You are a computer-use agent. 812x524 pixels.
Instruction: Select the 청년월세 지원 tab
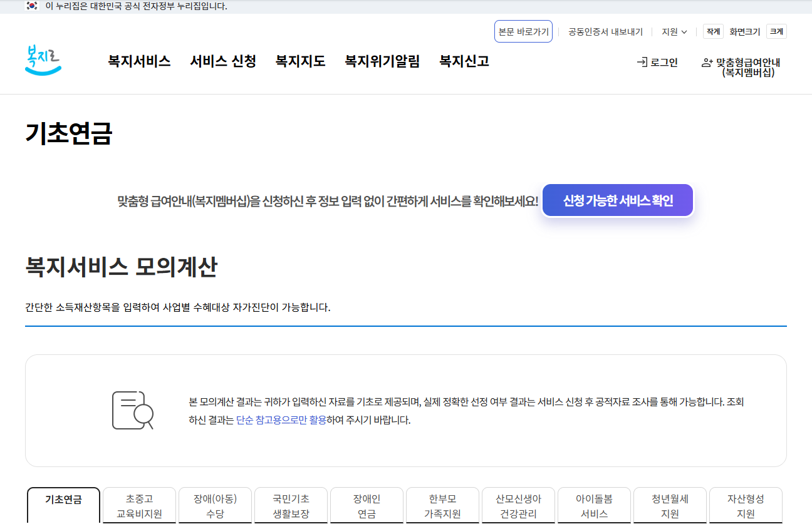tap(670, 506)
